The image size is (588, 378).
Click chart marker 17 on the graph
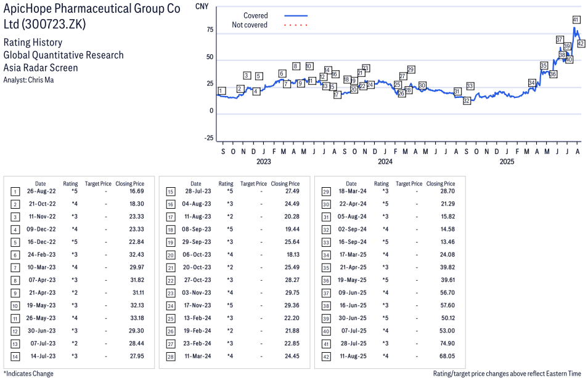coord(337,95)
